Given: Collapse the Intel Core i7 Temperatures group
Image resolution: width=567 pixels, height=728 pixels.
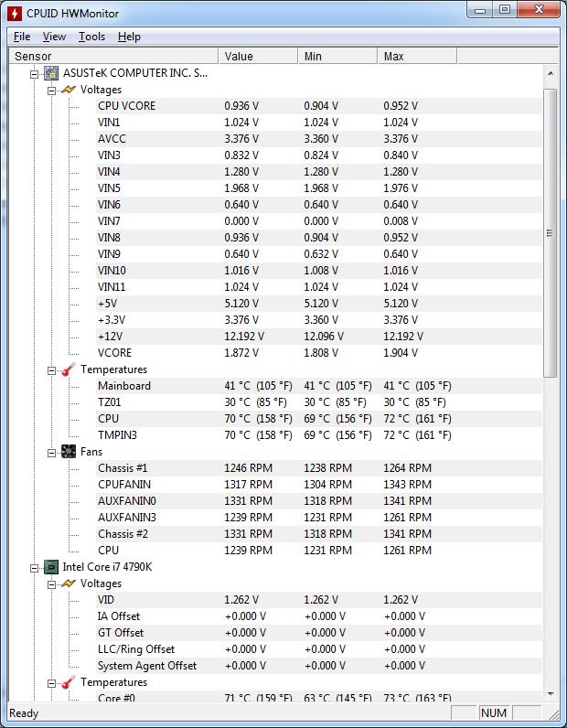Looking at the screenshot, I should (x=51, y=683).
